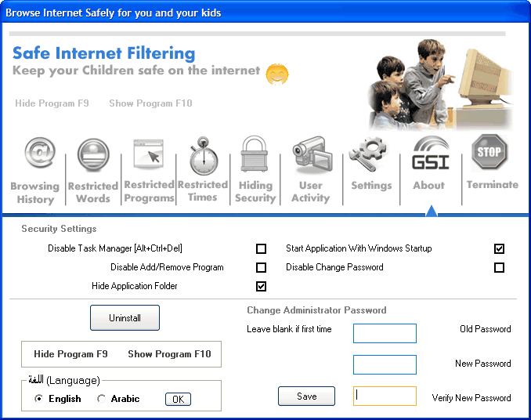The image size is (531, 420).
Task: Click the Settings text label
Action: coord(371,185)
